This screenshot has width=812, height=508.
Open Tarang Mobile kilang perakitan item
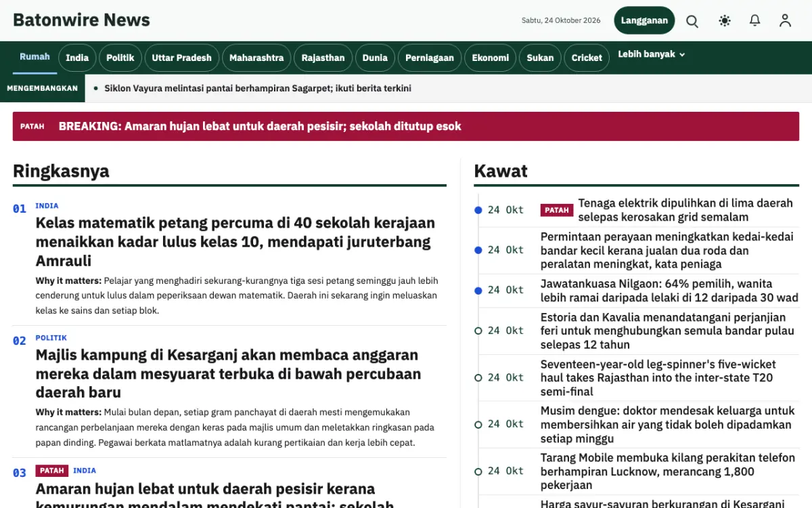pos(668,471)
